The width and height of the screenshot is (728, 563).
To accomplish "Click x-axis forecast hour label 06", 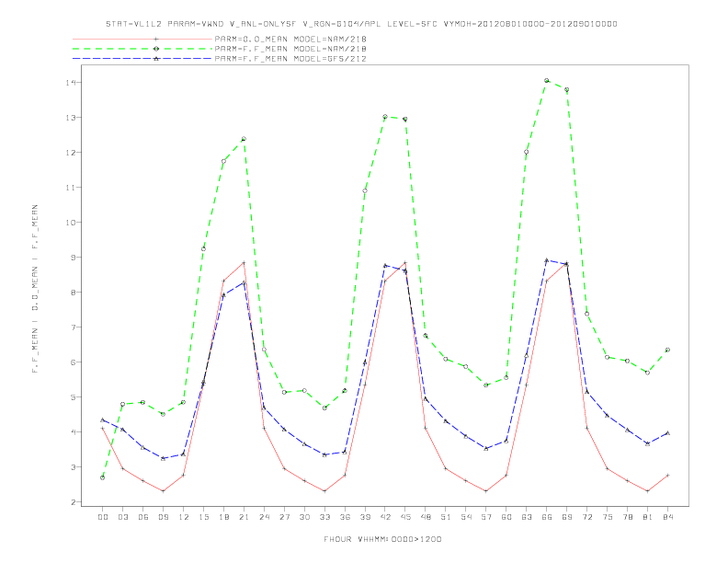I will (x=143, y=517).
